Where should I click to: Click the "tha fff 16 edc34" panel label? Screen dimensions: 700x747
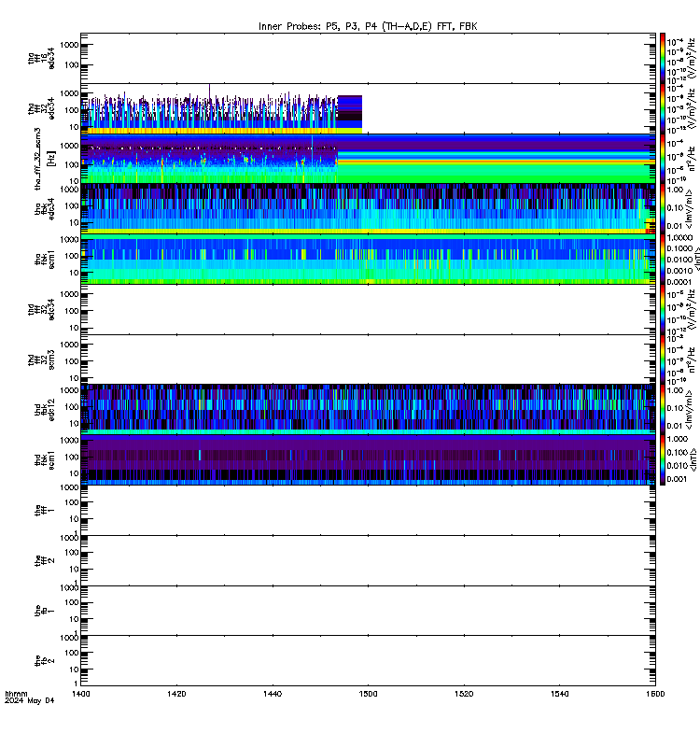41,58
